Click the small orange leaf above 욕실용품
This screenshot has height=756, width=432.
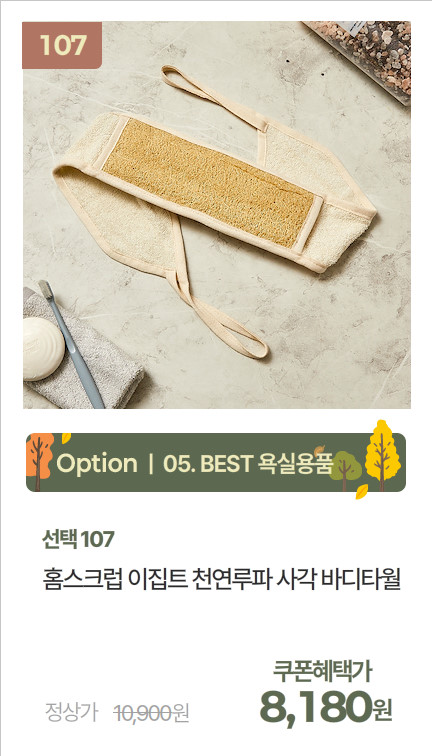tap(320, 451)
